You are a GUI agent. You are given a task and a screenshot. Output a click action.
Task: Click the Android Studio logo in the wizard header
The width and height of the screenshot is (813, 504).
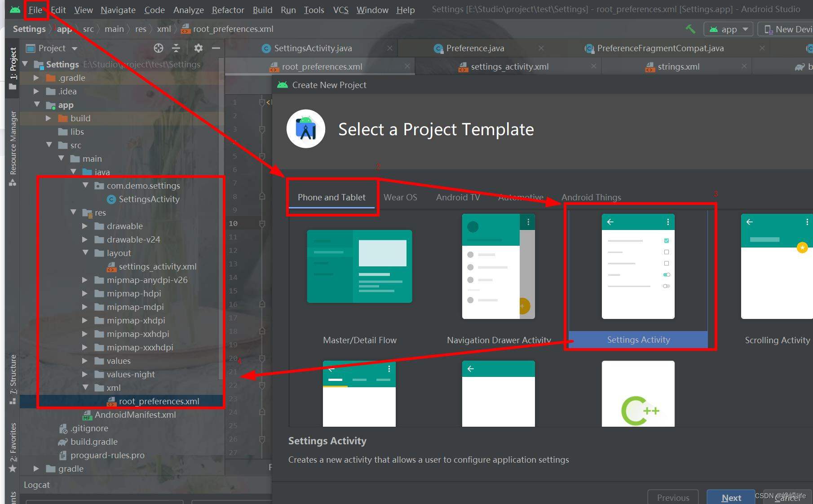(x=306, y=129)
